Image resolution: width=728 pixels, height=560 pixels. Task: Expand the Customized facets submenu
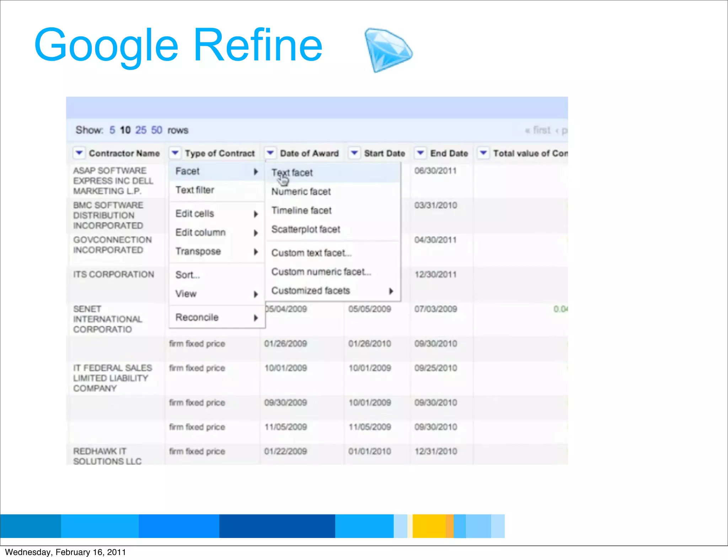tap(333, 291)
